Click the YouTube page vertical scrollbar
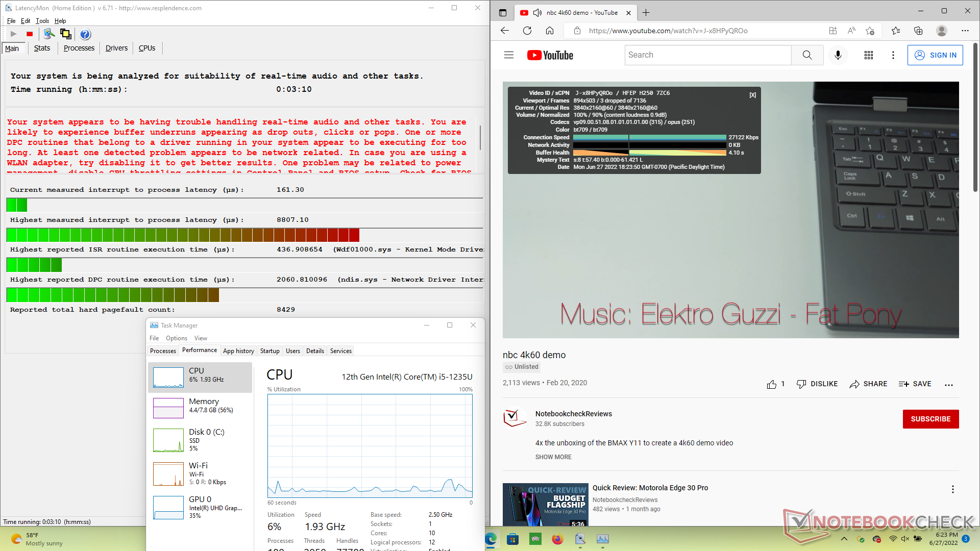The width and height of the screenshot is (980, 551). click(x=975, y=118)
